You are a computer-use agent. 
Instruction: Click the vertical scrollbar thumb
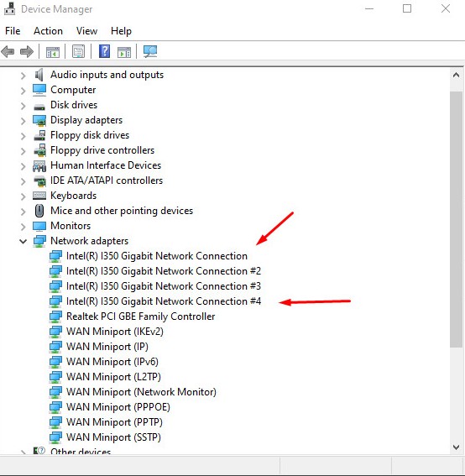pyautogui.click(x=456, y=219)
